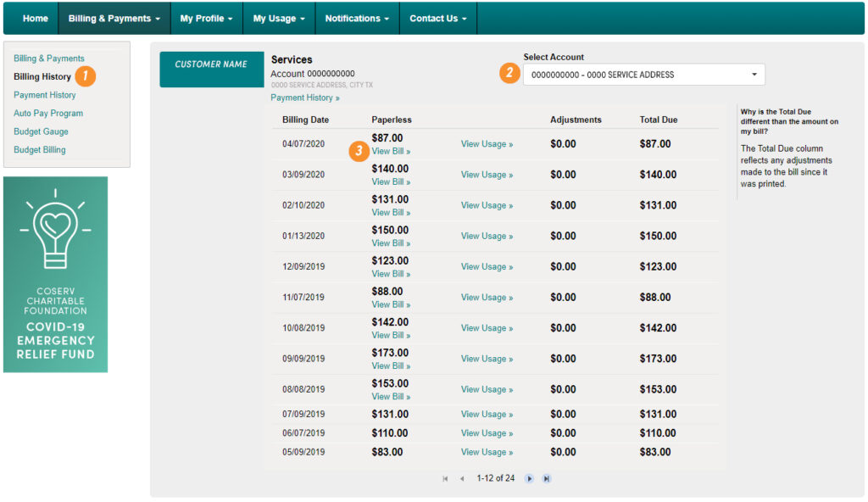Open Payment History from the sidebar
Screen dimensions: 868x502
(43, 95)
